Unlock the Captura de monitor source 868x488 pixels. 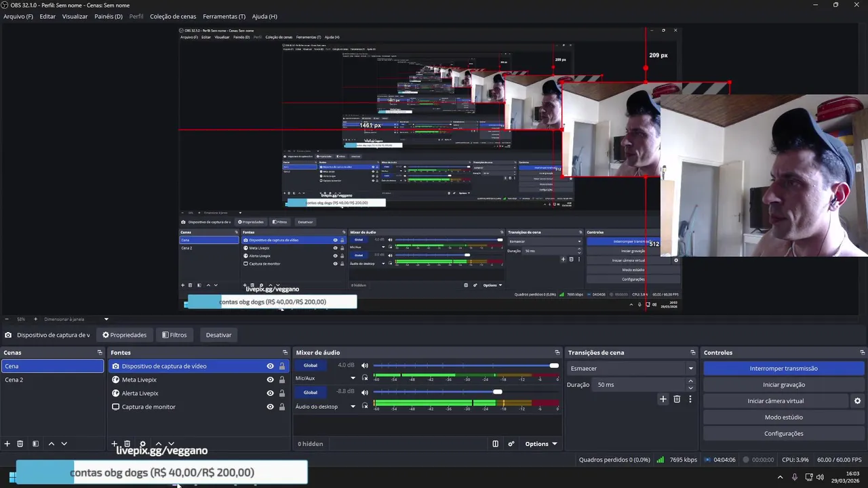[x=282, y=407]
